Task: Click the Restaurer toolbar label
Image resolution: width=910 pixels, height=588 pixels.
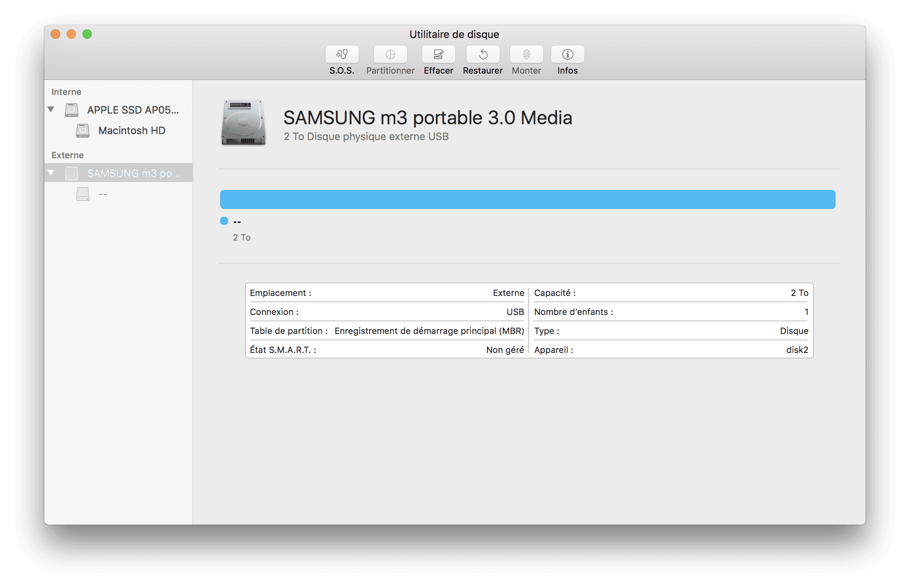Action: pyautogui.click(x=483, y=71)
